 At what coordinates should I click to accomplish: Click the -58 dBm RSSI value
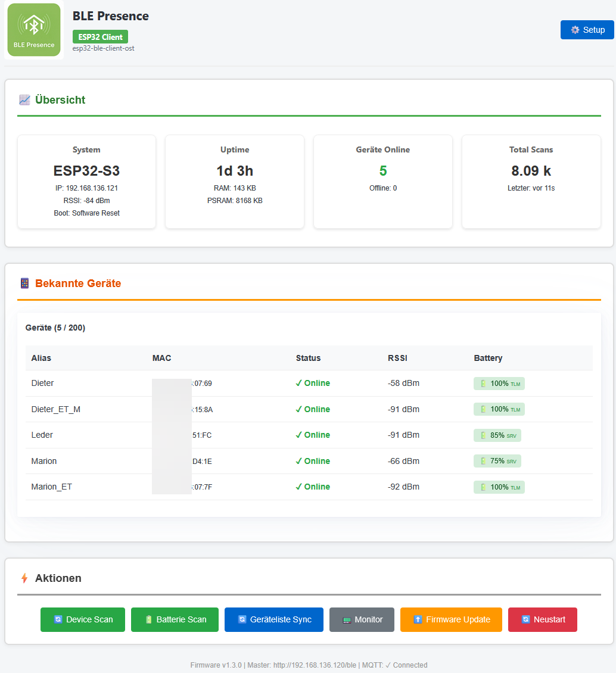(403, 383)
